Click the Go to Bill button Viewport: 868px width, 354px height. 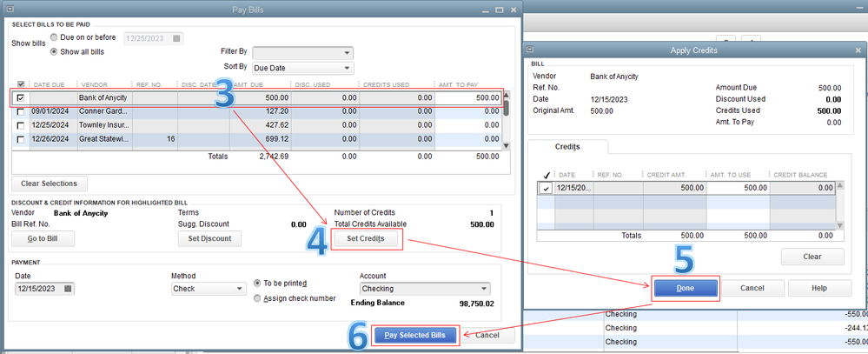click(x=43, y=239)
